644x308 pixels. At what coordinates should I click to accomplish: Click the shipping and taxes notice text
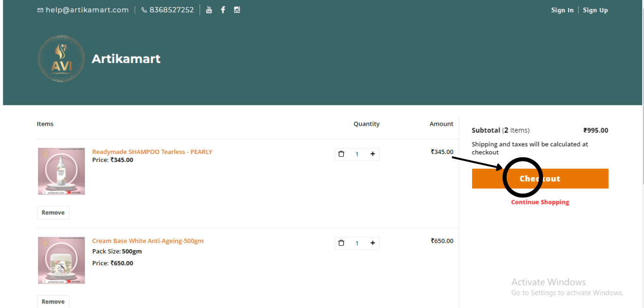click(530, 148)
